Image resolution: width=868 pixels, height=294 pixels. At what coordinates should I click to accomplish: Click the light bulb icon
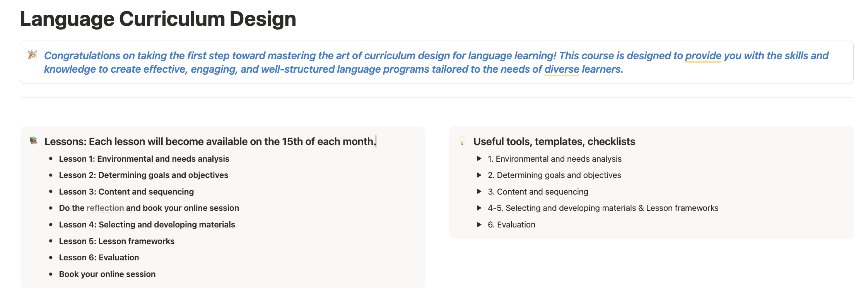point(462,141)
